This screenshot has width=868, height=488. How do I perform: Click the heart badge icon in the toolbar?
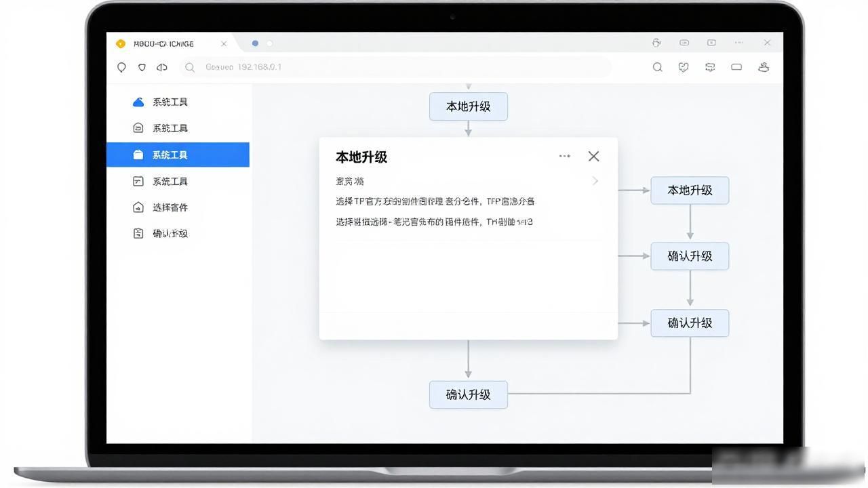coord(684,67)
